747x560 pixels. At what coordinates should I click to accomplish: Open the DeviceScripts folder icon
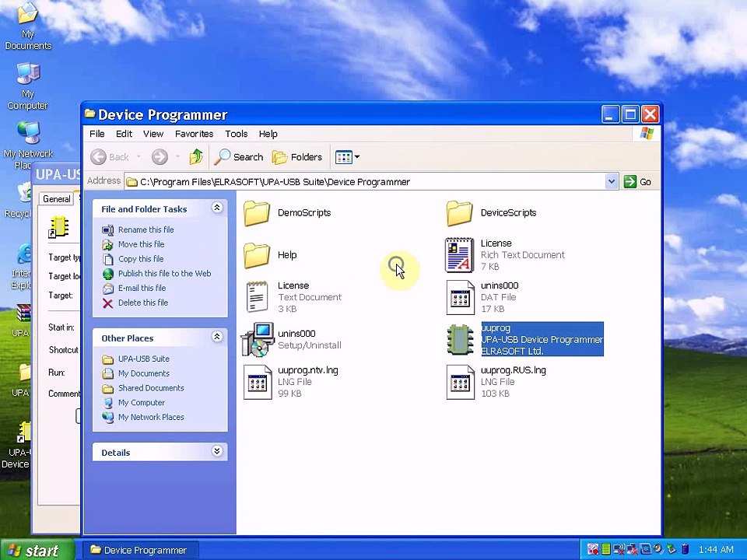(460, 213)
